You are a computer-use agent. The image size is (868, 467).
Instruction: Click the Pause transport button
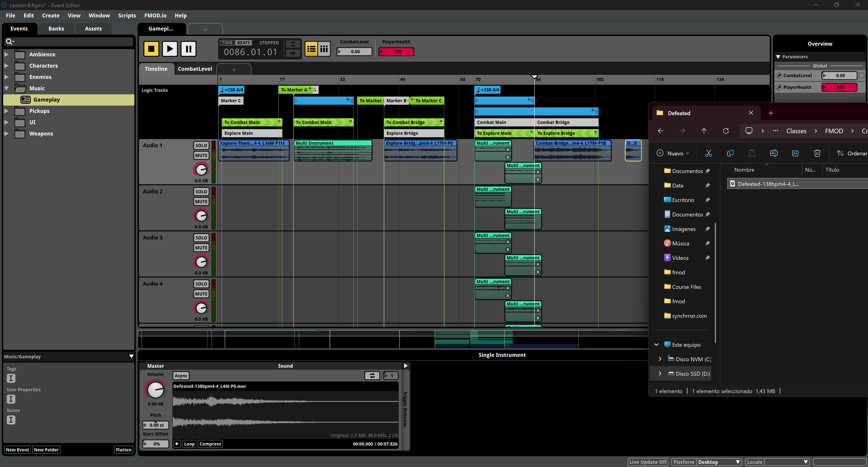188,49
